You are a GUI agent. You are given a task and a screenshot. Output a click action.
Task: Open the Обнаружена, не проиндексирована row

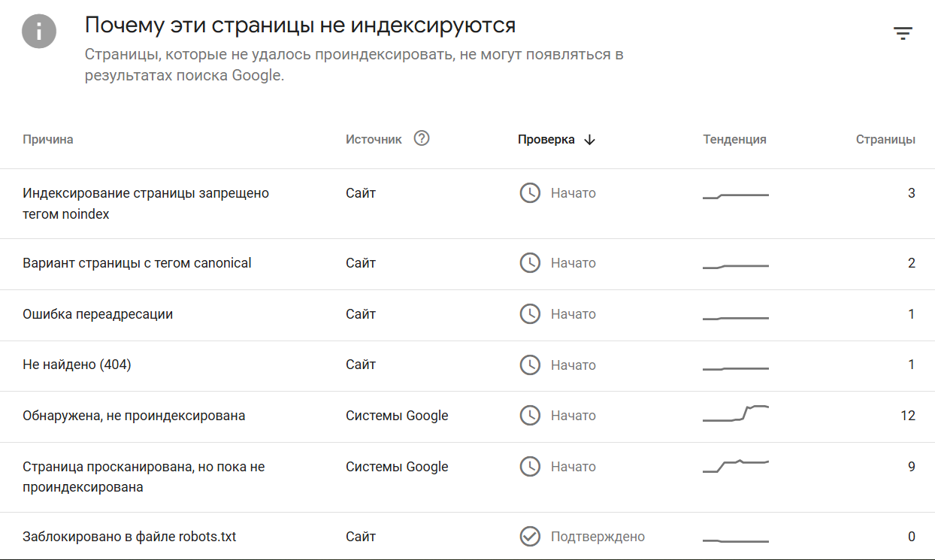click(467, 417)
